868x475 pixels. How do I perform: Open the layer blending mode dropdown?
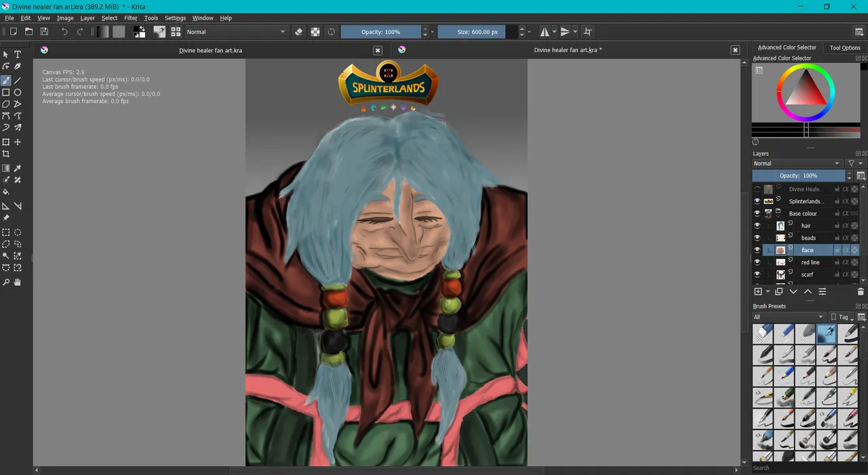[x=797, y=163]
